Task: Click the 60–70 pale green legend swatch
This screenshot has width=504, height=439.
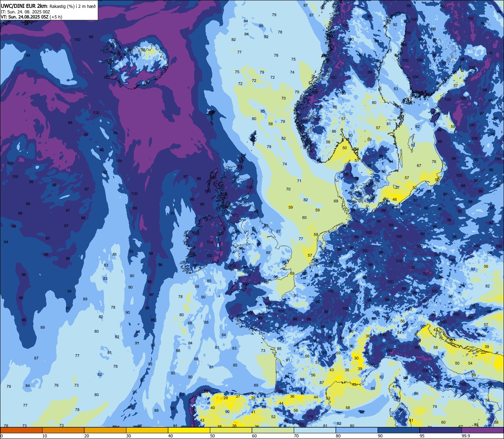Action: click(273, 430)
